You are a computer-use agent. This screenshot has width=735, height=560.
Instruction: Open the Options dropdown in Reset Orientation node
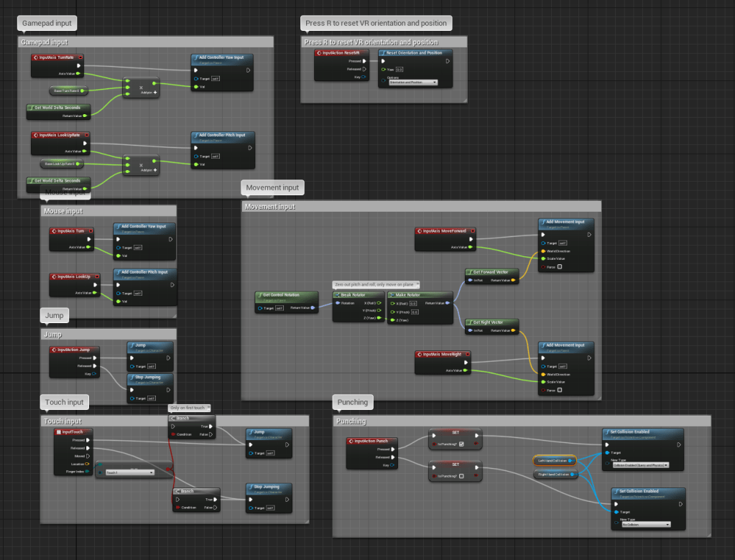pos(413,83)
